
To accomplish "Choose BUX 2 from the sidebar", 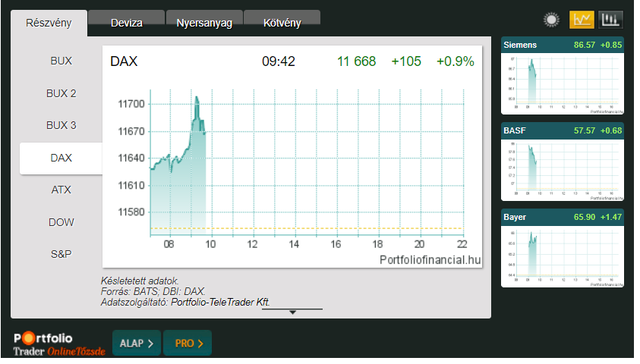I will point(61,93).
